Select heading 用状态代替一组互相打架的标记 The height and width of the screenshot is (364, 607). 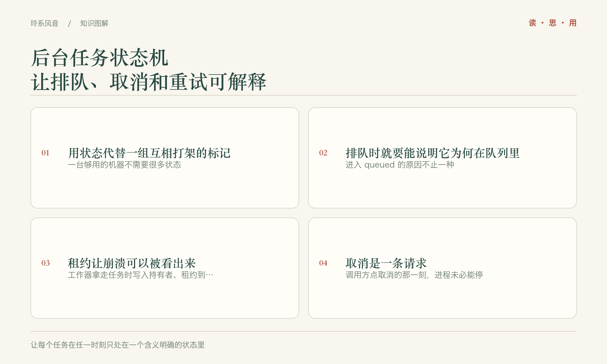point(149,153)
